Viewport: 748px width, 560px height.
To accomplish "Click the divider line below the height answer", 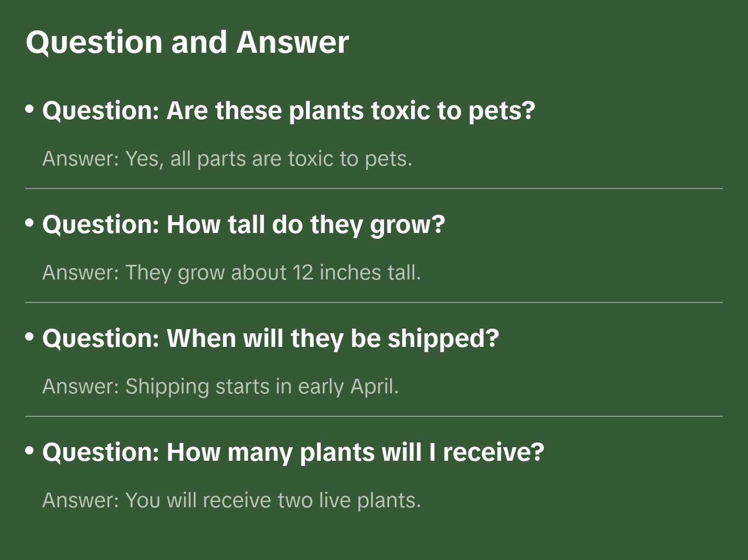I will [x=374, y=302].
